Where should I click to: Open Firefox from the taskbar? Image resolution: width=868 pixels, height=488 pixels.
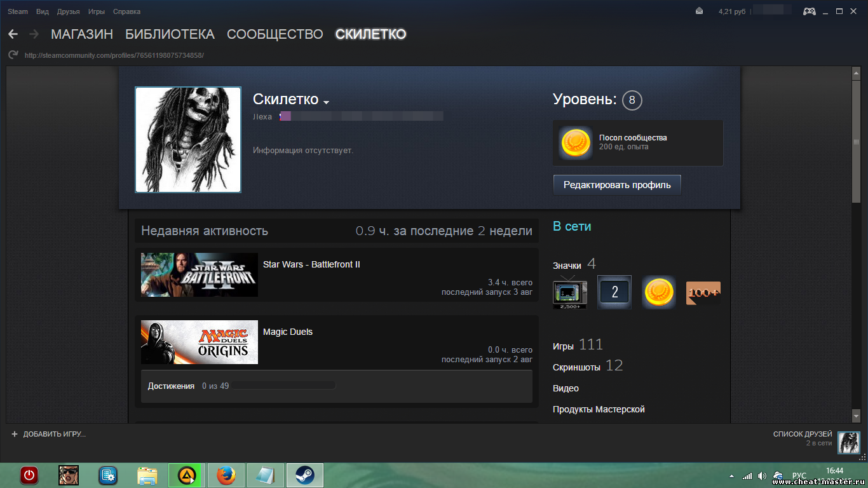pos(226,475)
